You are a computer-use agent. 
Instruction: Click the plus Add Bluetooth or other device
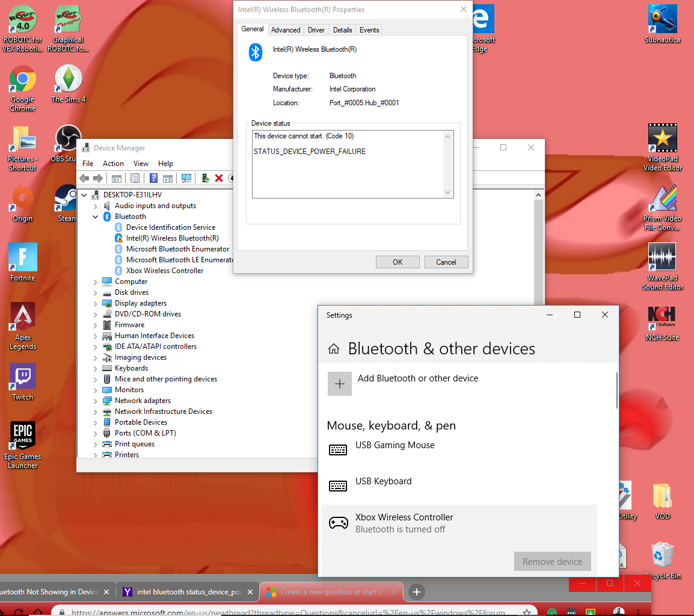(x=339, y=384)
